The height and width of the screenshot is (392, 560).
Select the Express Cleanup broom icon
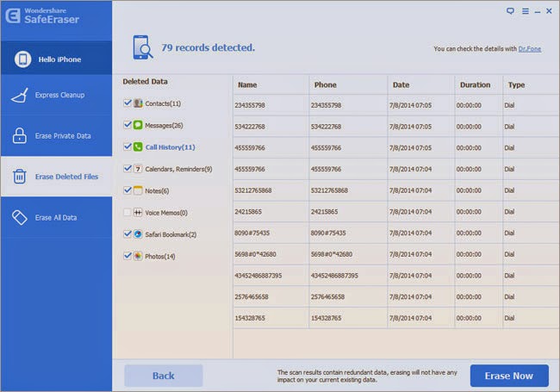(x=20, y=96)
